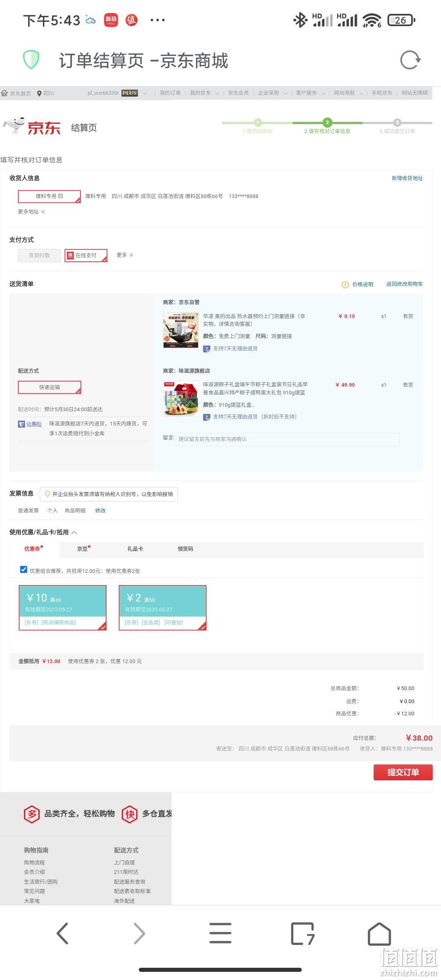The image size is (441, 980).
Task: Tap the 值 app notification icon
Action: click(x=131, y=20)
